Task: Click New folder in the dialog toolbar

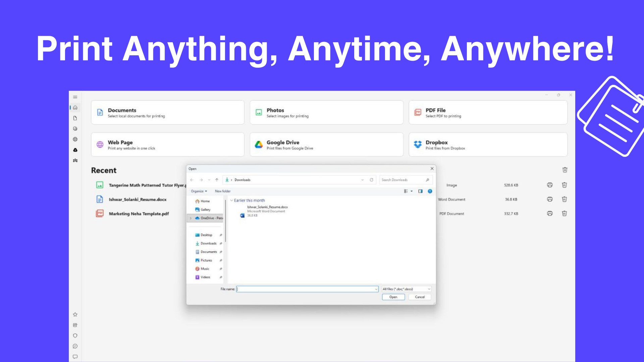Action: 222,191
